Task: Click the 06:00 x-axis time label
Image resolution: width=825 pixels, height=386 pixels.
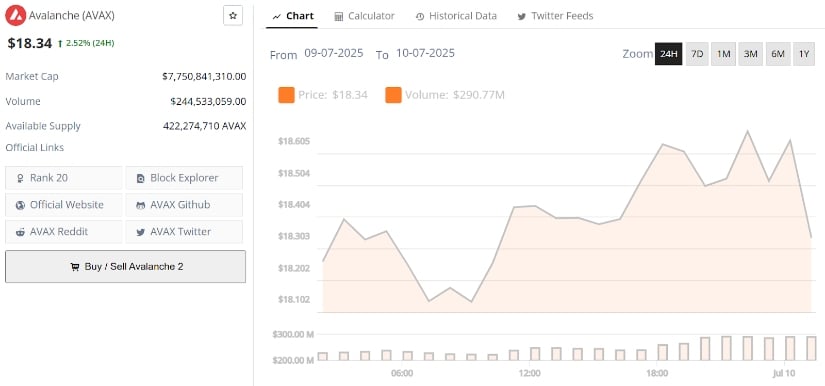Action: coord(402,373)
